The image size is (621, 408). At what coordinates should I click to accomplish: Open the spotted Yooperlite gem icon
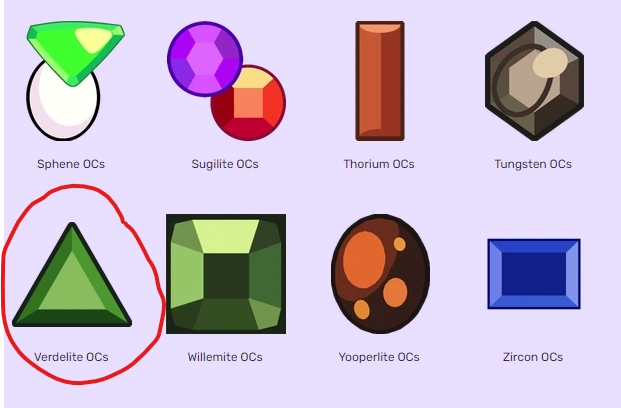point(380,274)
